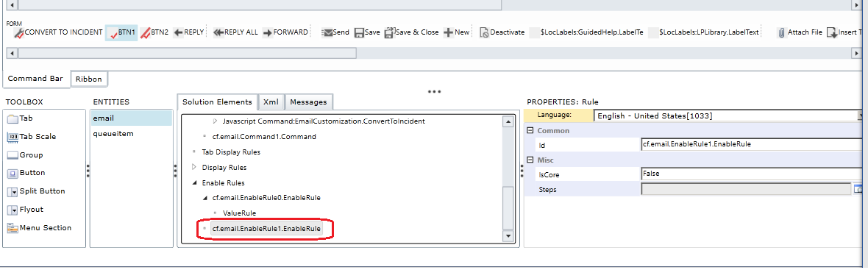
Task: Click the Send envelope button
Action: coord(335,32)
